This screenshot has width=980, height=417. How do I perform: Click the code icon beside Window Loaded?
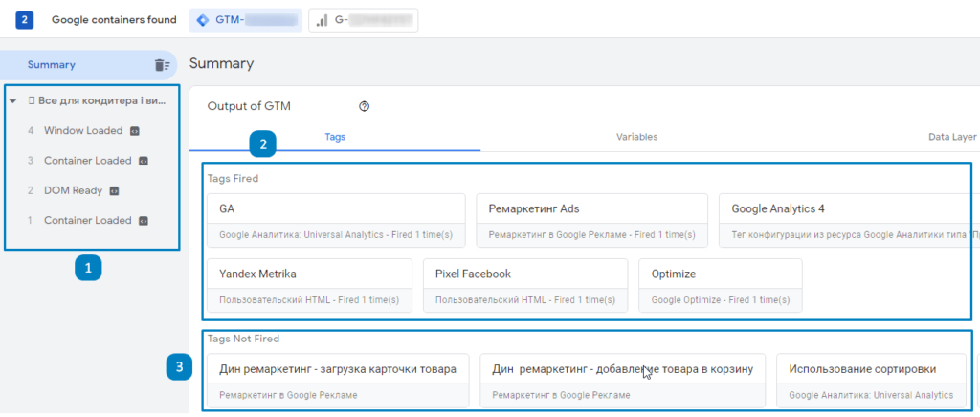[134, 131]
